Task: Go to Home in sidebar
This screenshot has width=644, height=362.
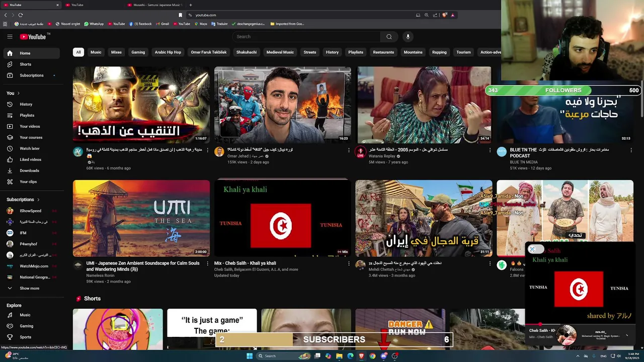Action: tap(33, 53)
